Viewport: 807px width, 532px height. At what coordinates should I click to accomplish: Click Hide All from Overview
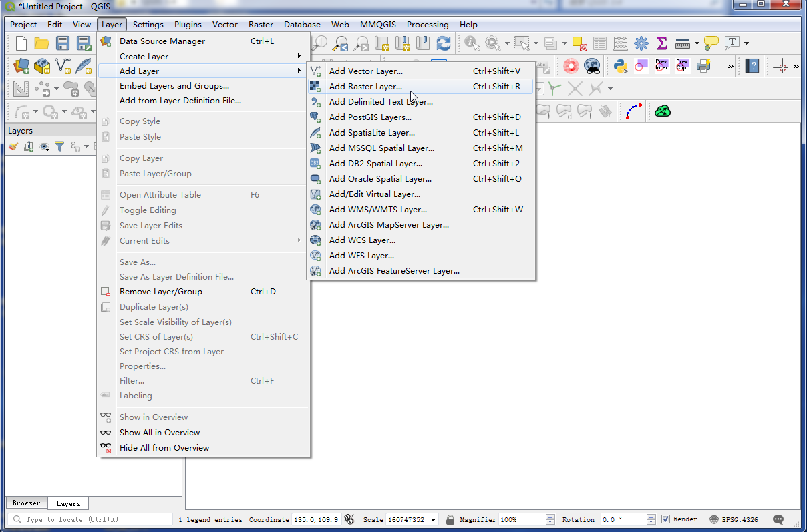pos(204,447)
